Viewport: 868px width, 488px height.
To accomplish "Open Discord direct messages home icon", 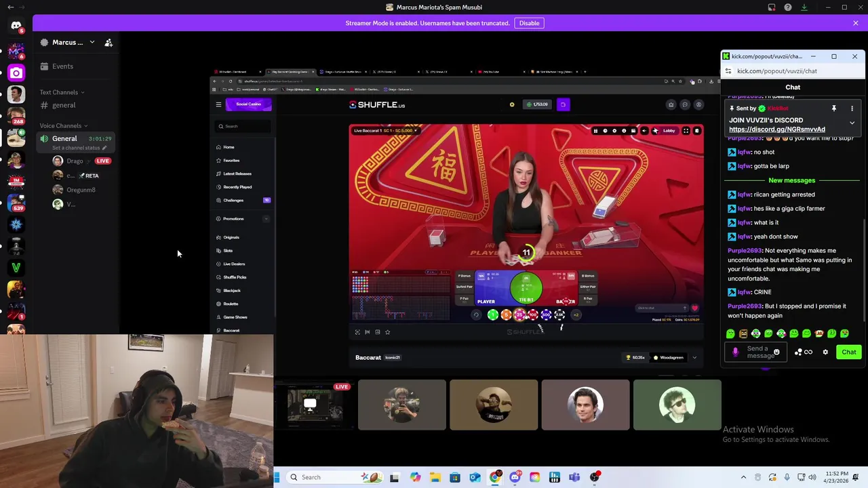I will click(x=16, y=26).
